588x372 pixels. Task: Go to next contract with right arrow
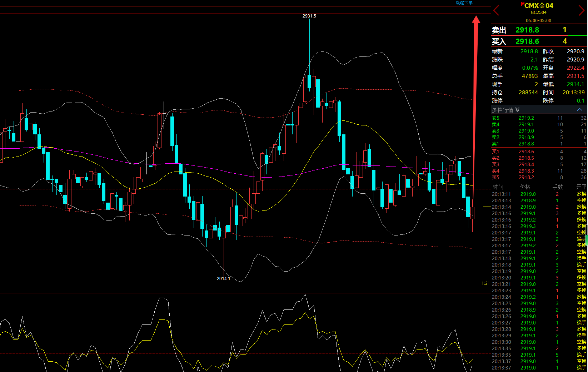581,10
